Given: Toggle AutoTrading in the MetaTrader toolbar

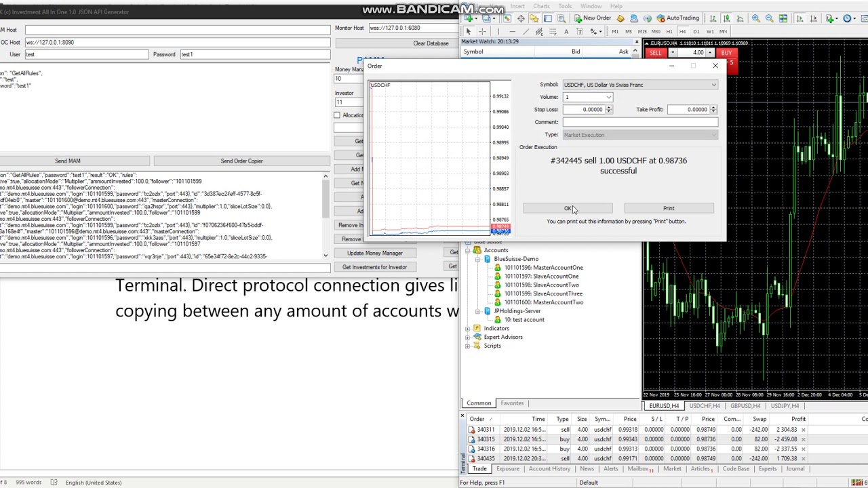Looking at the screenshot, I should tap(677, 18).
